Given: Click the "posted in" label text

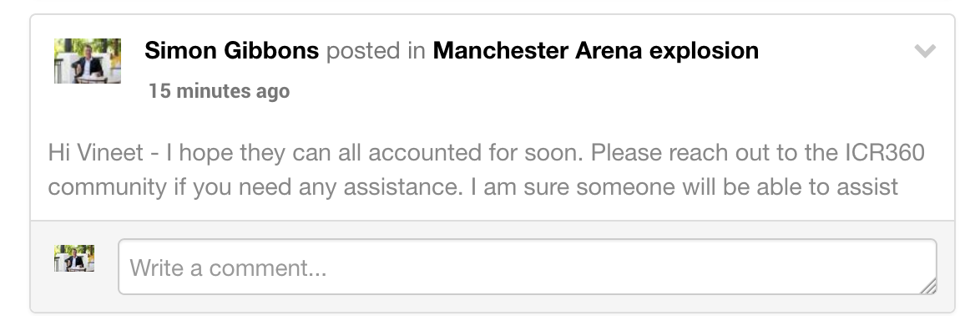Looking at the screenshot, I should tap(376, 51).
